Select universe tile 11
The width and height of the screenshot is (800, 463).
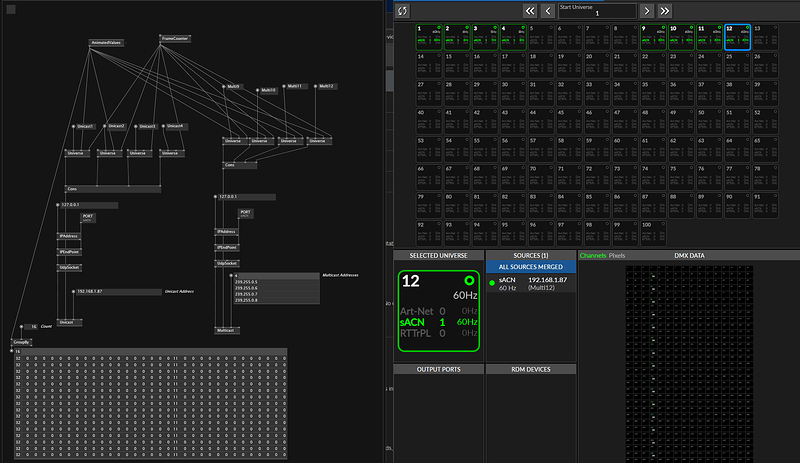point(709,37)
